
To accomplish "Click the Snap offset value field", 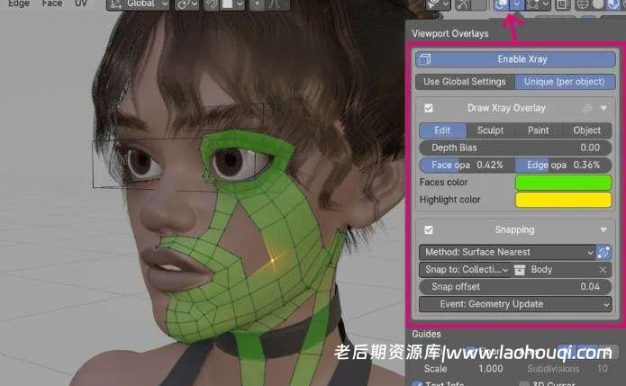I will click(x=515, y=287).
